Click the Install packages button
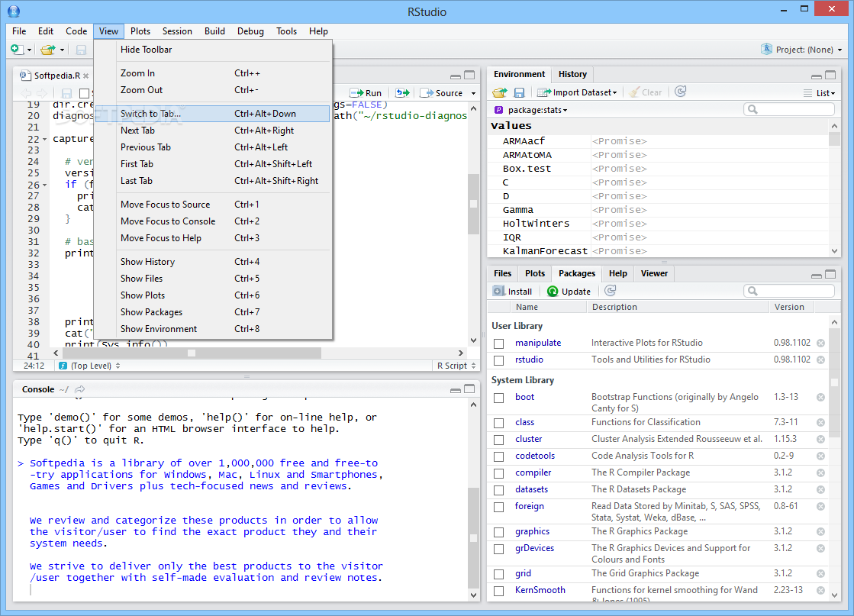 point(512,292)
